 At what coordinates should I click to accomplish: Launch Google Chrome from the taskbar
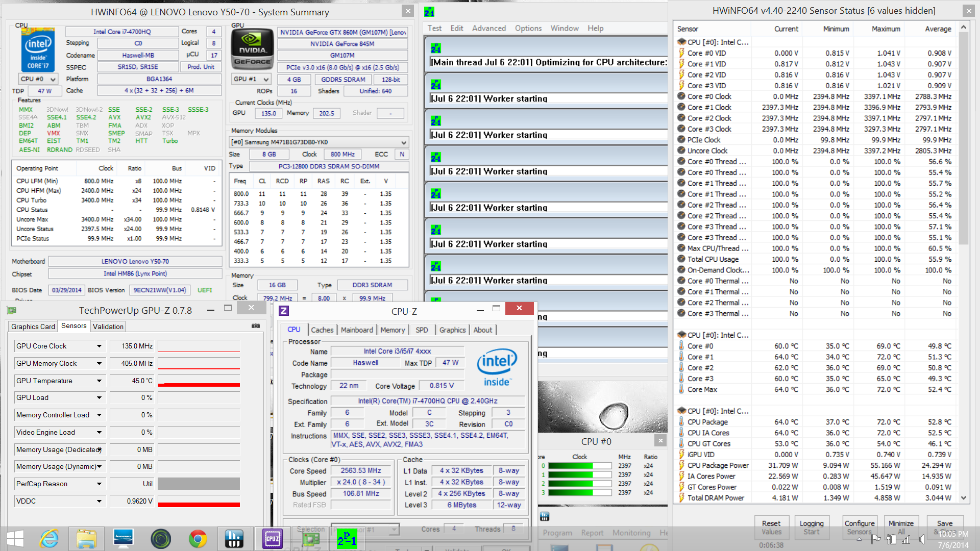(198, 539)
